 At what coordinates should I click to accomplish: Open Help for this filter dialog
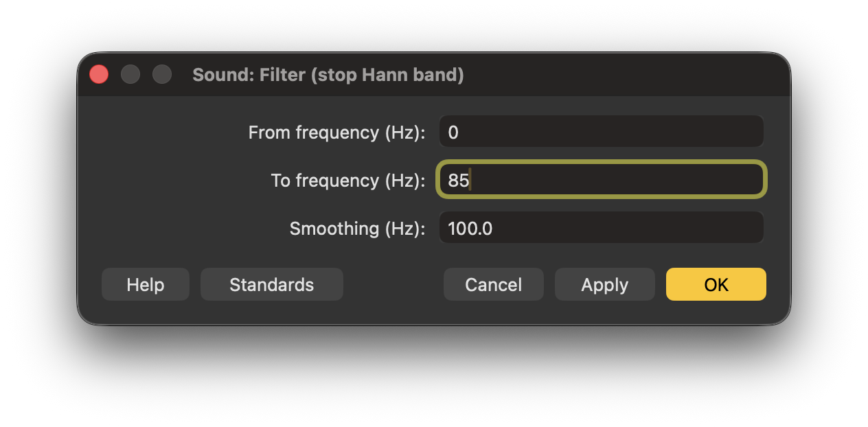[x=146, y=284]
